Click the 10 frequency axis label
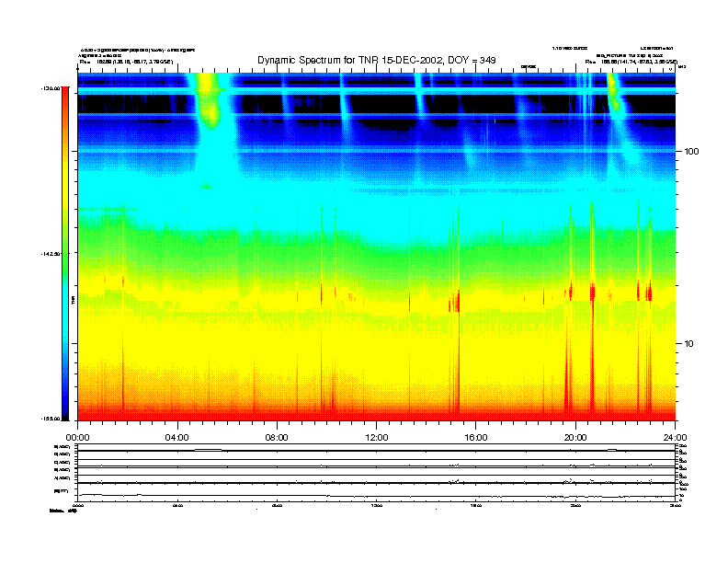The height and width of the screenshot is (563, 728). point(689,344)
